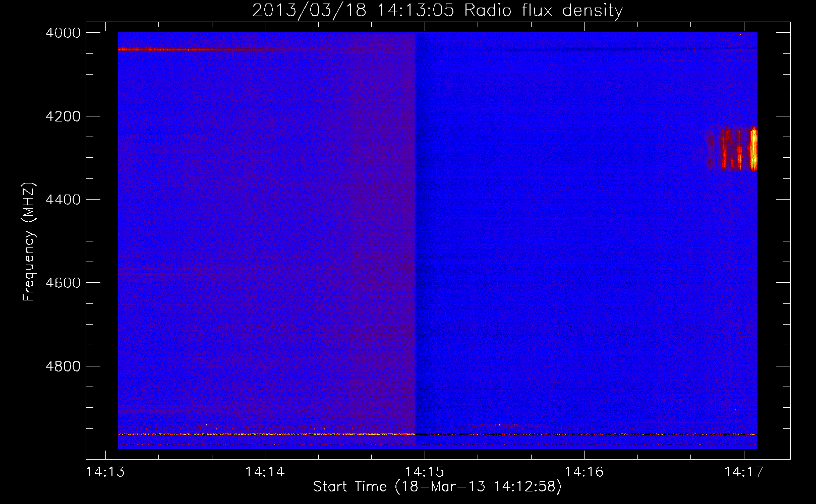Click the 14:14 time tick label
The height and width of the screenshot is (504, 816).
pyautogui.click(x=265, y=472)
